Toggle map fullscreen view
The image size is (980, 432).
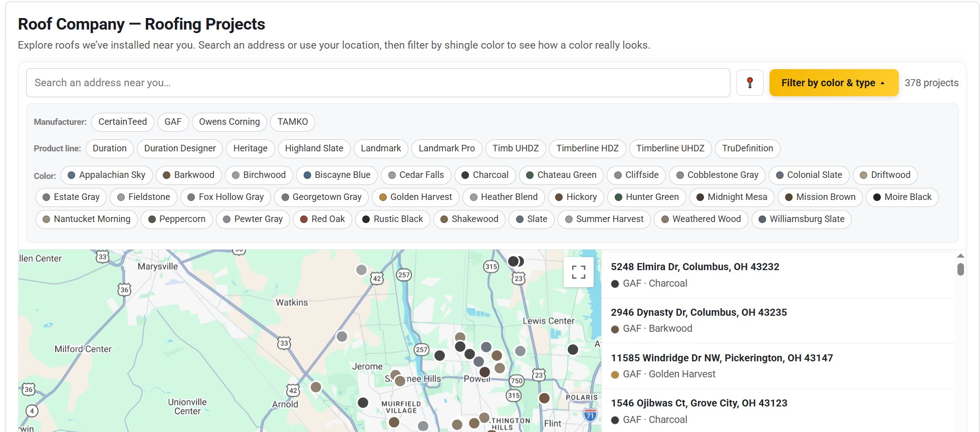coord(579,272)
